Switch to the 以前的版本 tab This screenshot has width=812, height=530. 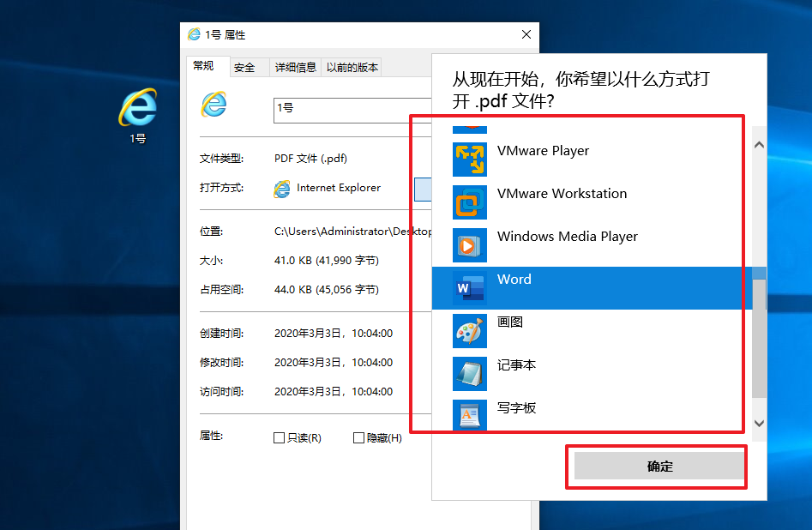coord(352,68)
